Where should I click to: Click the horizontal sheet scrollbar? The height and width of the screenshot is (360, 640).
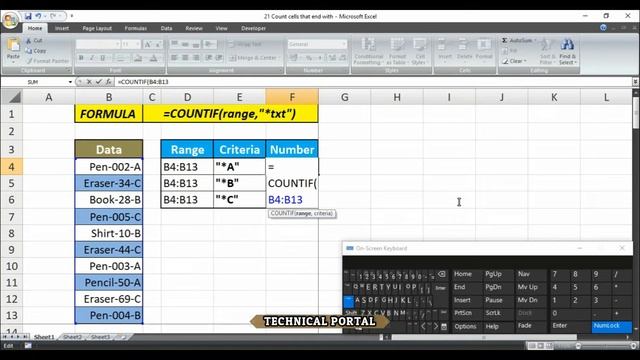484,337
